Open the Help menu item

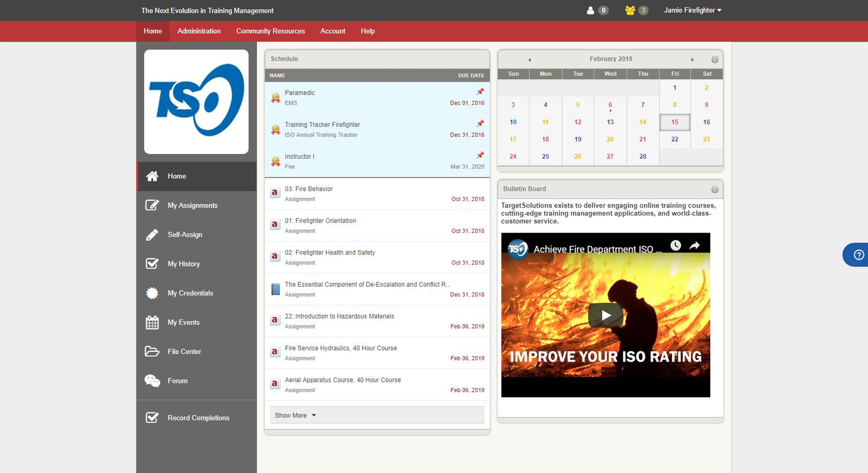click(x=368, y=31)
